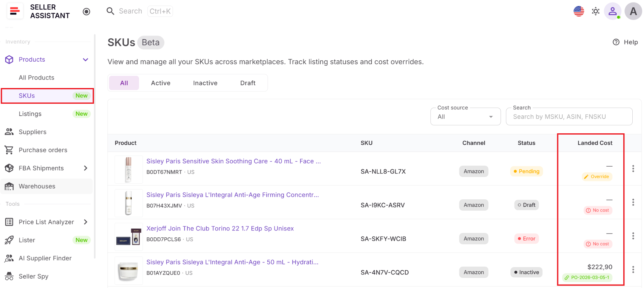
Task: Click the Draft status badge
Action: point(527,205)
